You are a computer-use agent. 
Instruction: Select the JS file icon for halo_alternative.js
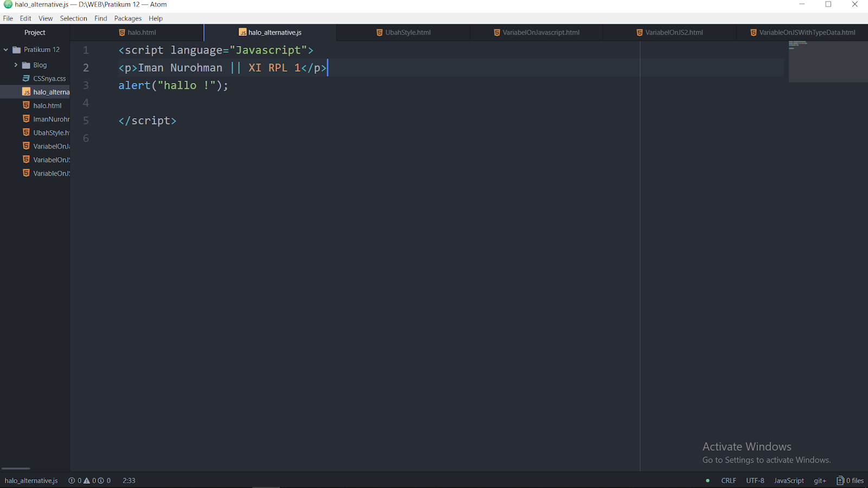(x=25, y=92)
